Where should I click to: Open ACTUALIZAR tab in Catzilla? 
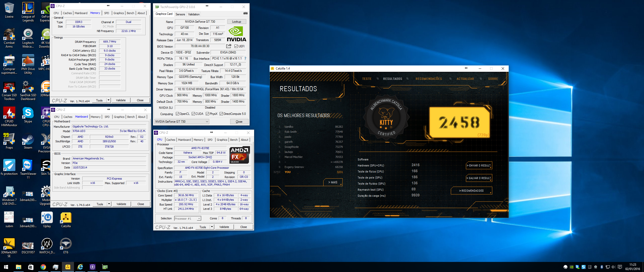coord(465,79)
